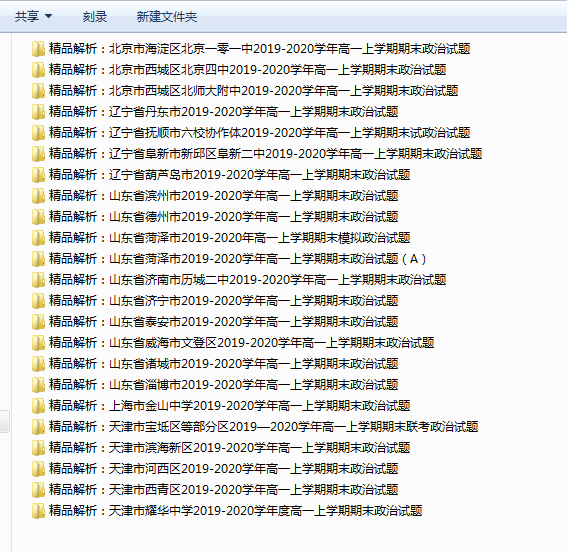Open the 共享 dropdown arrow
Image resolution: width=567 pixels, height=552 pixels.
click(x=48, y=16)
